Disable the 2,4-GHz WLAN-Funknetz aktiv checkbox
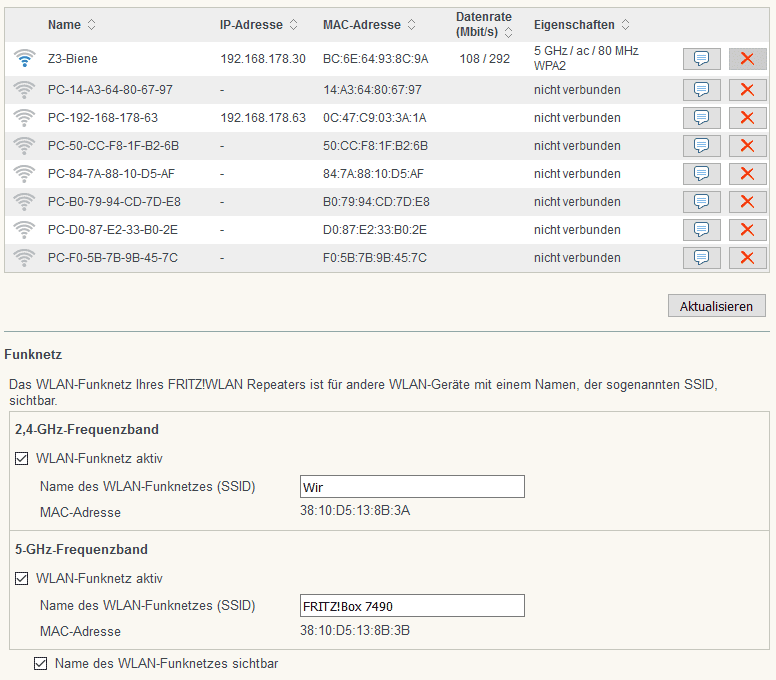776x680 pixels. [x=21, y=459]
